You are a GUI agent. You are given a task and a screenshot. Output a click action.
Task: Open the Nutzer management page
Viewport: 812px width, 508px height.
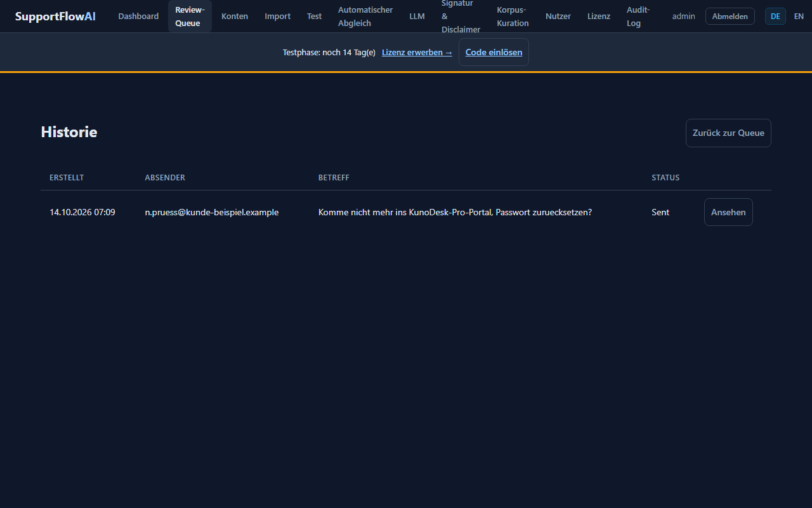(x=558, y=17)
